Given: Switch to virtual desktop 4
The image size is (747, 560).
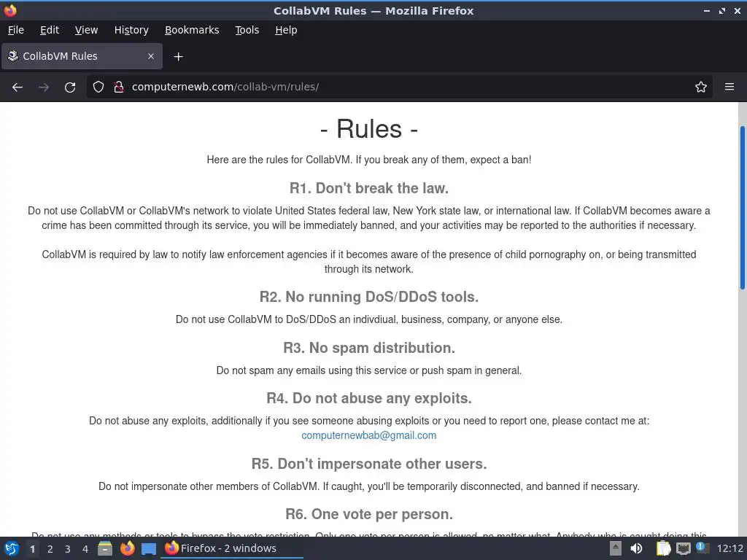Looking at the screenshot, I should (85, 549).
